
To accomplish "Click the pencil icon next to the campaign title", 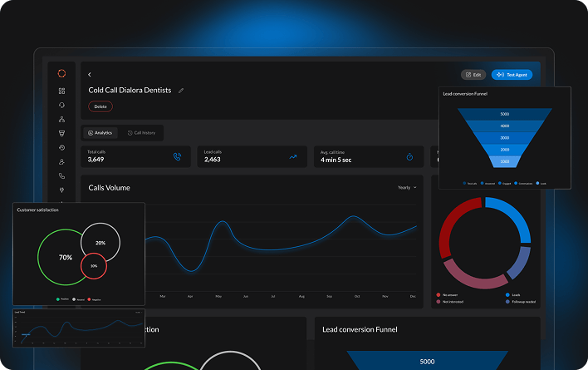I will (181, 91).
